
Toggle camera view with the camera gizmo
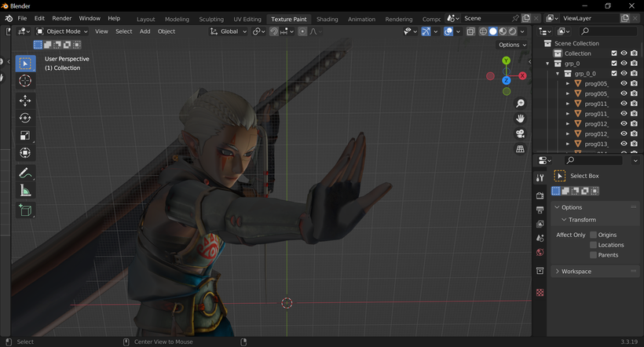coord(520,133)
